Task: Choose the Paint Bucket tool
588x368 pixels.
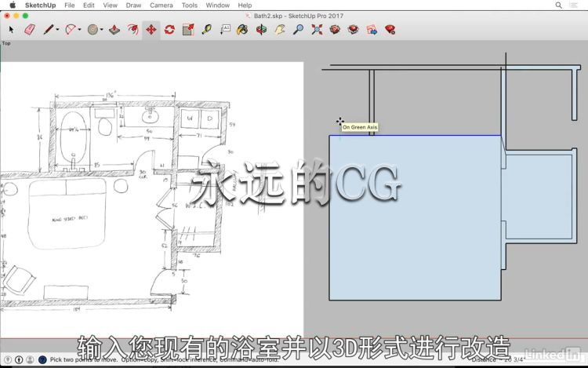Action: [x=242, y=29]
